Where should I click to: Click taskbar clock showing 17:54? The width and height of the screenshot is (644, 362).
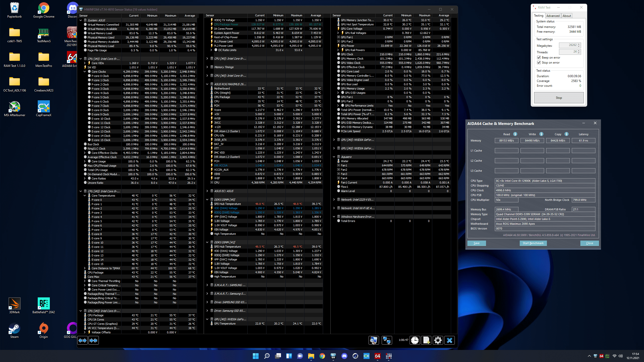point(633,356)
